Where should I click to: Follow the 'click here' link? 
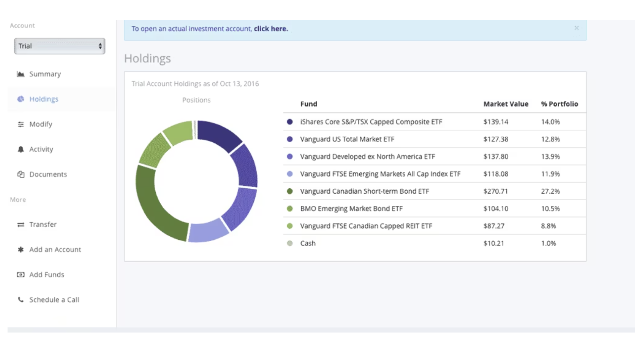click(271, 29)
